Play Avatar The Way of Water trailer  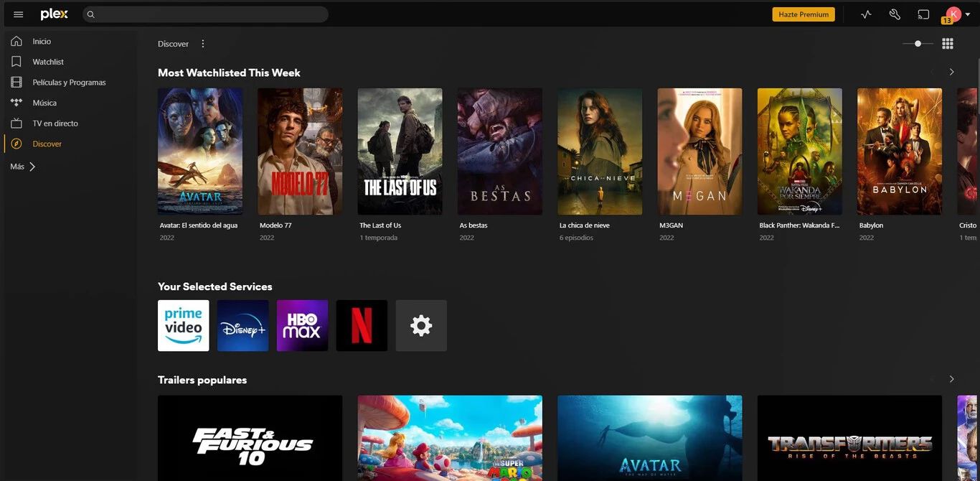coord(650,438)
